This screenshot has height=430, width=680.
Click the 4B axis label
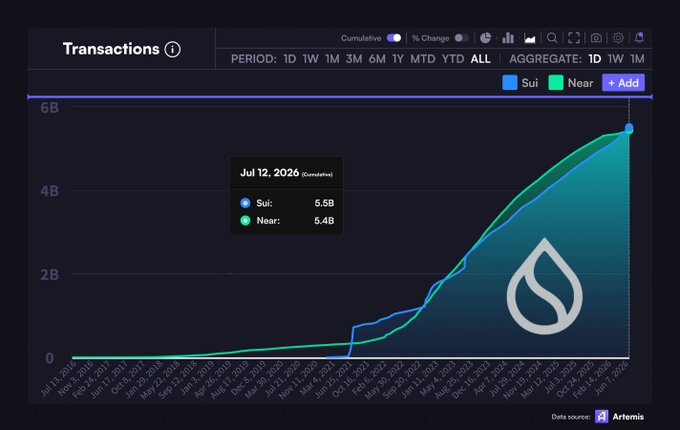click(x=49, y=191)
